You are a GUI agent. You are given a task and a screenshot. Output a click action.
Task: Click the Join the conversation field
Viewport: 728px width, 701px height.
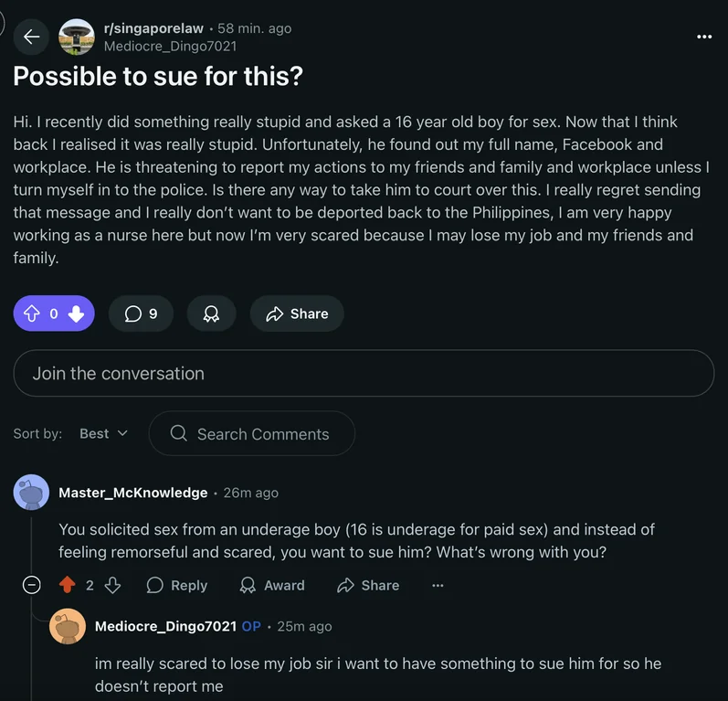(364, 373)
